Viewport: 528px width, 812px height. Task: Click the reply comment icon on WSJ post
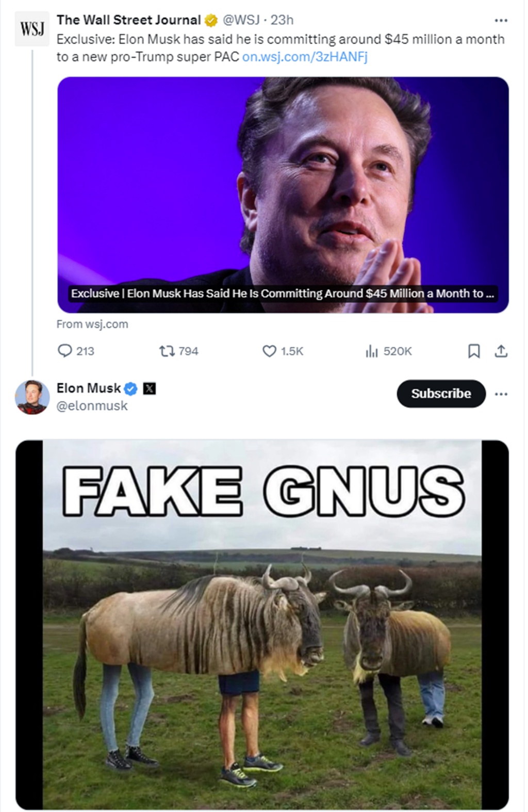click(x=65, y=351)
